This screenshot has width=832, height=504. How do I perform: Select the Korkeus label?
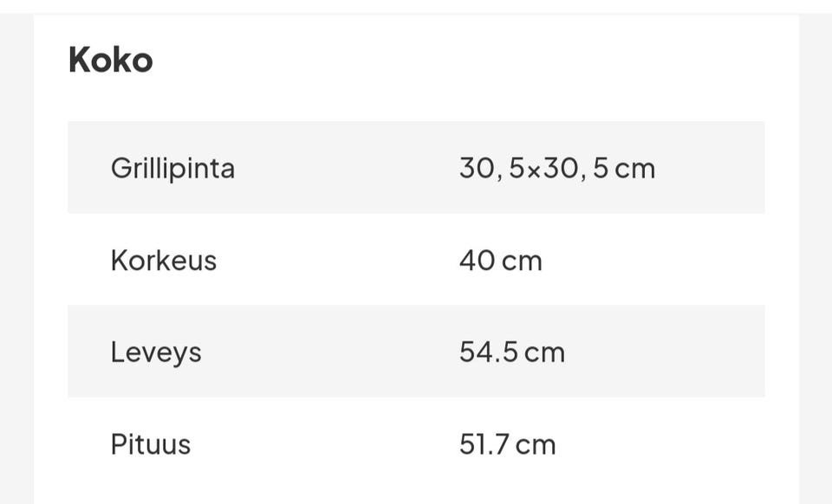pyautogui.click(x=163, y=260)
